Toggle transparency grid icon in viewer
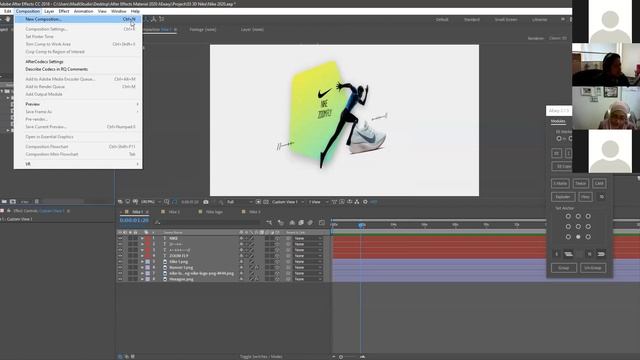 (266, 202)
